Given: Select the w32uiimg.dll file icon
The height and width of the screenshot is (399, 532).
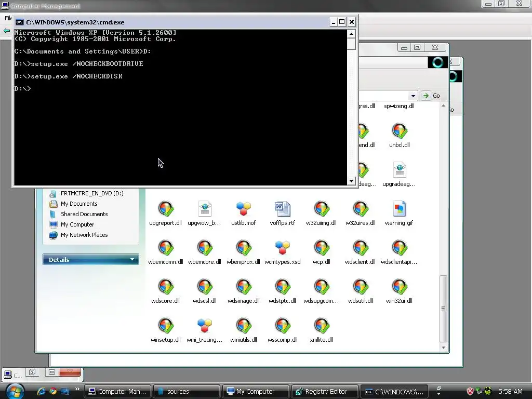Looking at the screenshot, I should click(321, 209).
